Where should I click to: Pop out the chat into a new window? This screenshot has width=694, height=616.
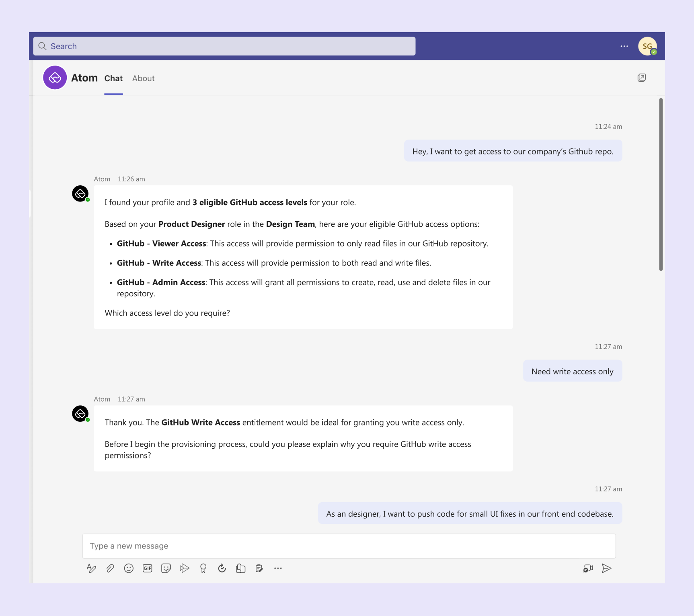(642, 77)
